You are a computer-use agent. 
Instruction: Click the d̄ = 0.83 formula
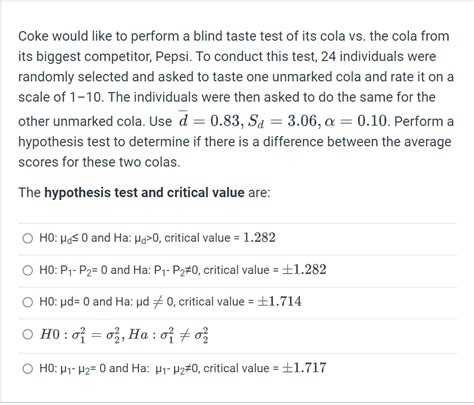click(x=209, y=120)
